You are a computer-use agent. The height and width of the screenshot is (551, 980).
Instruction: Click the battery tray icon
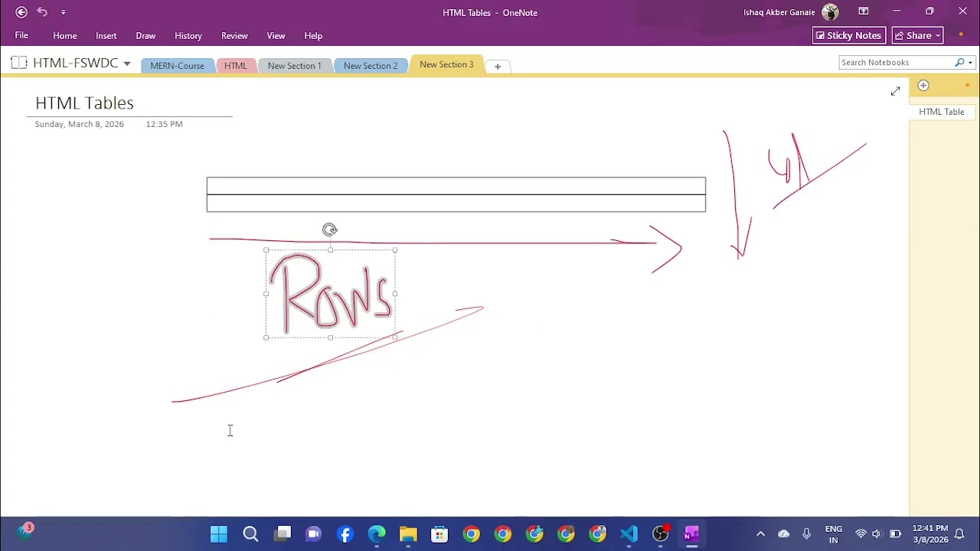coord(895,534)
